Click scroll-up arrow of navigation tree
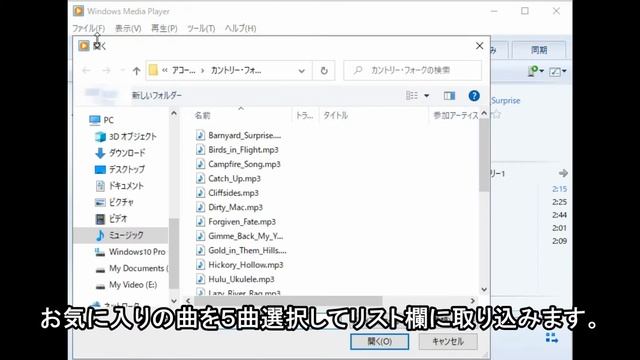 point(174,113)
